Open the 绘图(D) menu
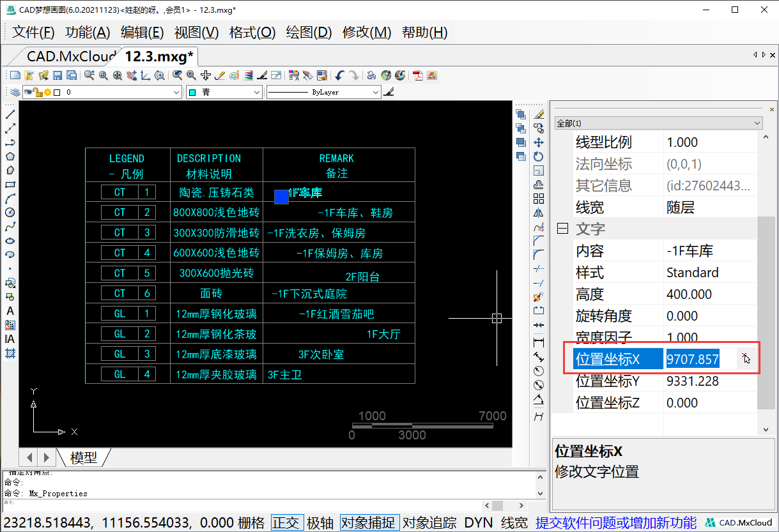 point(309,33)
